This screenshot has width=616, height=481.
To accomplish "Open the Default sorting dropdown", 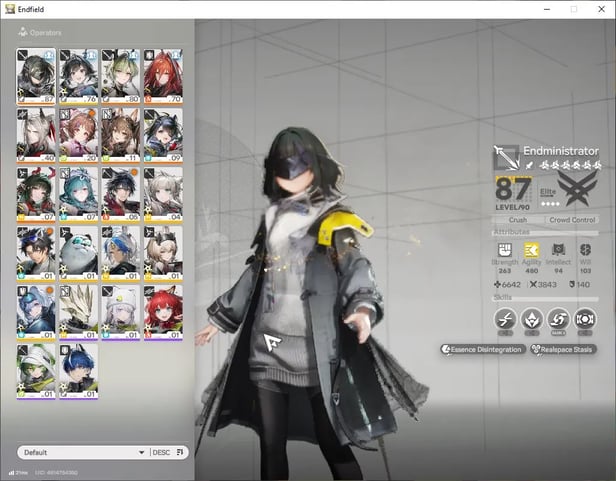I will [x=83, y=452].
